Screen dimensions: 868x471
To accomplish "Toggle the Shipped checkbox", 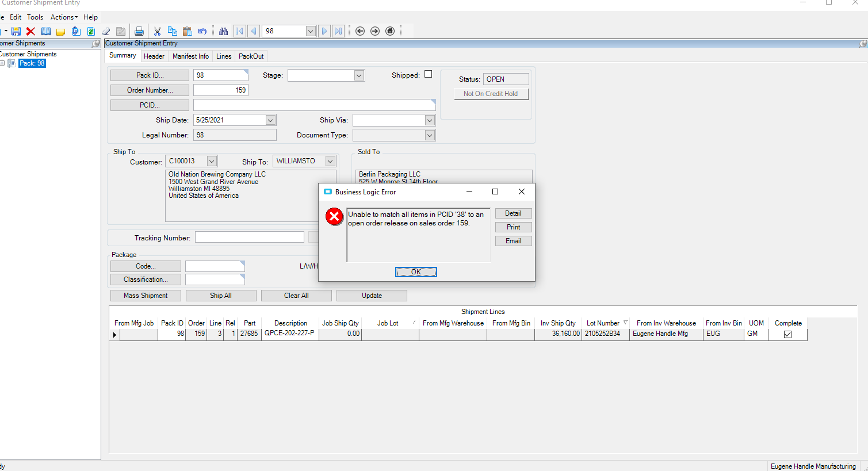I will (x=428, y=74).
